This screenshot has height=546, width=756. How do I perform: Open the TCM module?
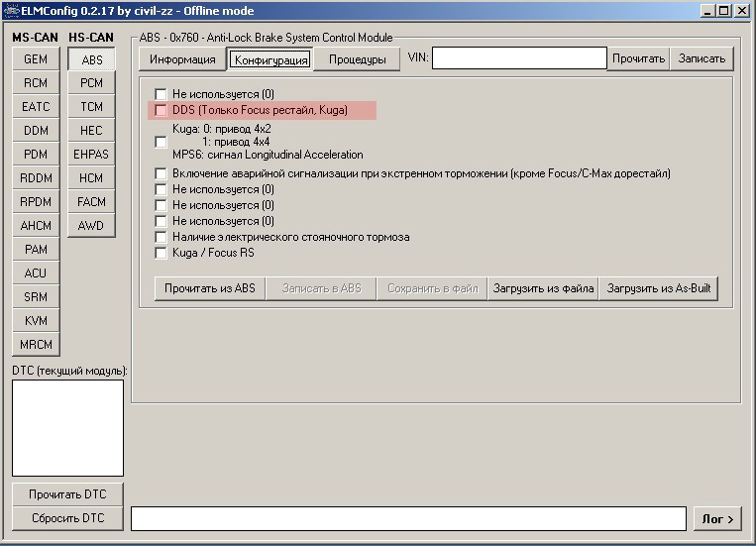[91, 107]
